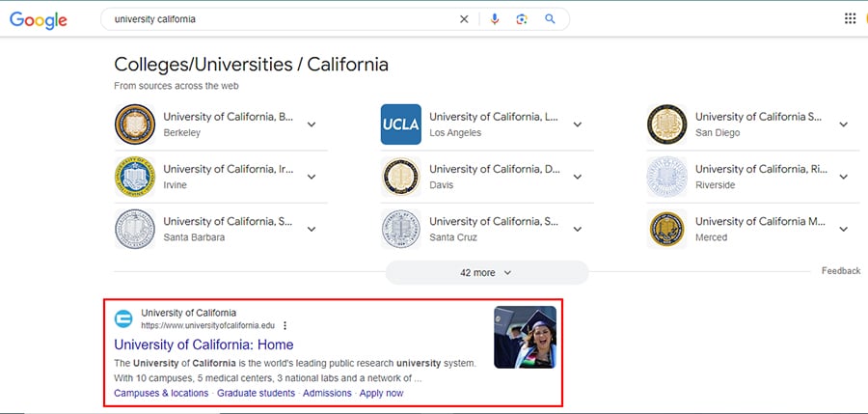Open the three-dot menu beside universityofcalifornia.edu
The image size is (868, 414).
tap(285, 325)
